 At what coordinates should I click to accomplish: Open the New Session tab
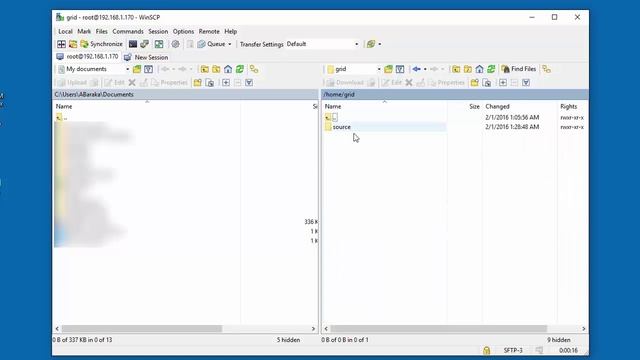[x=146, y=57]
